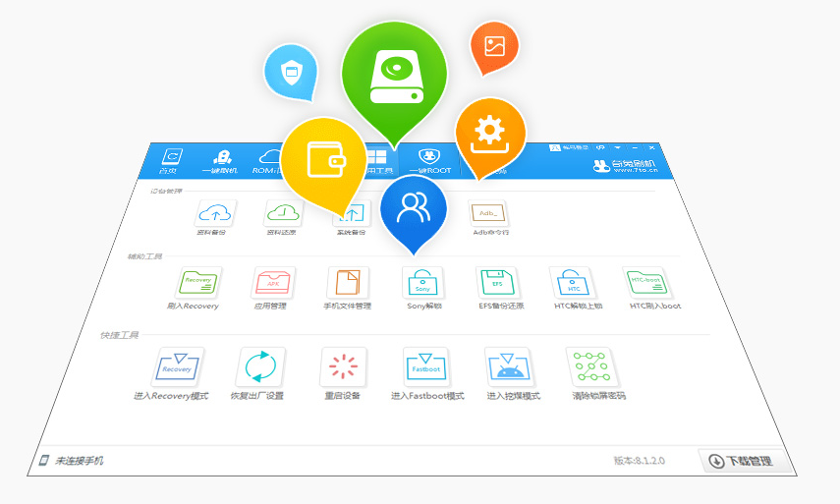
Task: Switch to the 一键ROOT tab
Action: pyautogui.click(x=429, y=162)
